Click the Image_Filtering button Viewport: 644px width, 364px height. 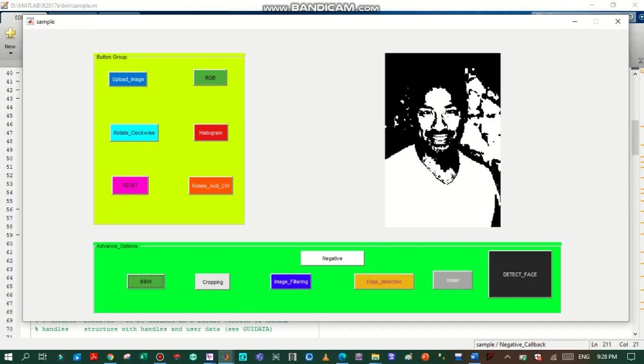291,282
